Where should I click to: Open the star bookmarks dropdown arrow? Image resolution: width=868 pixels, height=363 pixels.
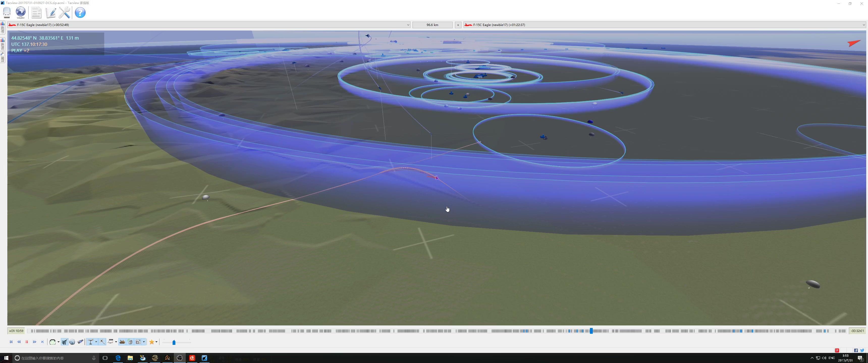157,342
